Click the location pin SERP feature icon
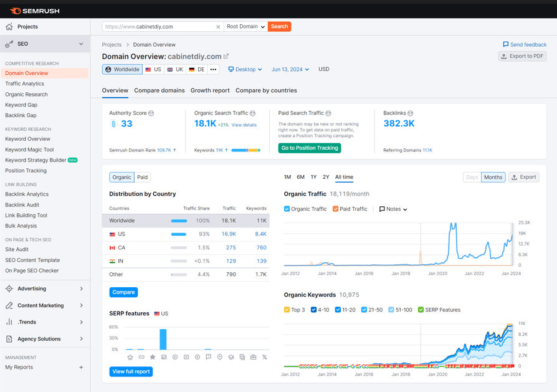This screenshot has width=557, height=392. [220, 357]
